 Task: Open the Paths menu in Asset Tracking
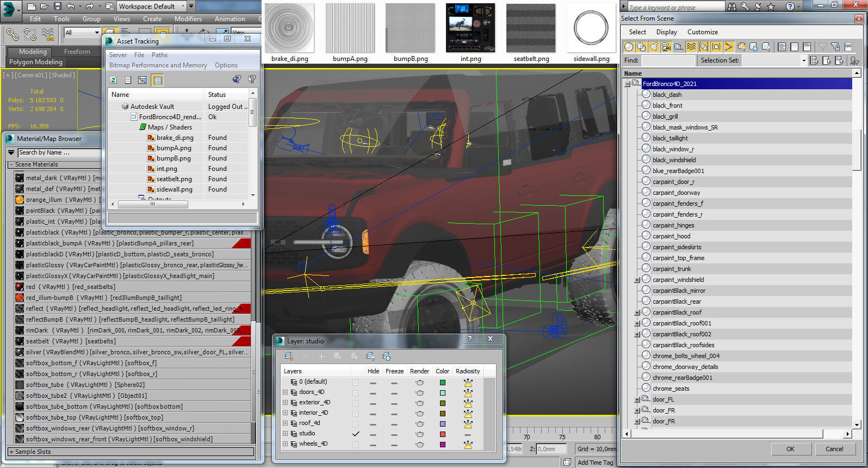[x=159, y=55]
